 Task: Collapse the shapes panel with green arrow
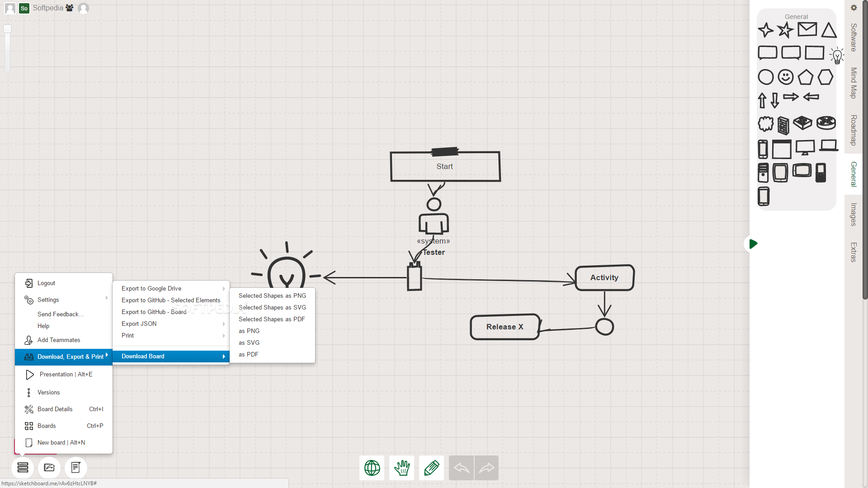pos(753,244)
